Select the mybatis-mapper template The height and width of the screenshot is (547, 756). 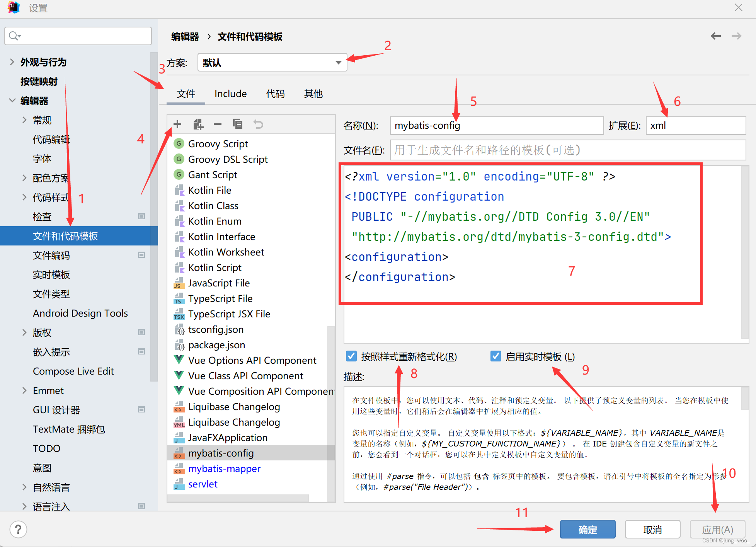(x=224, y=469)
